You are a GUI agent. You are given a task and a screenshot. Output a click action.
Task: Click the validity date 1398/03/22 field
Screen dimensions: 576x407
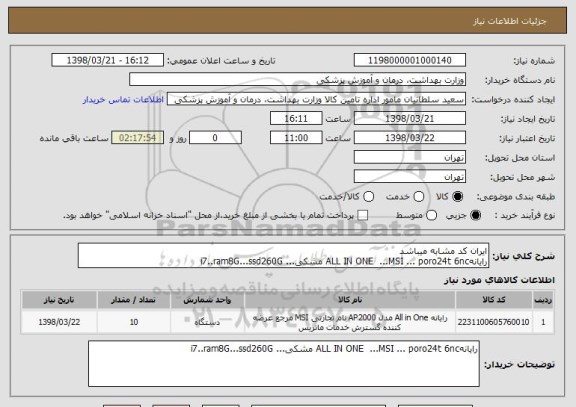410,138
